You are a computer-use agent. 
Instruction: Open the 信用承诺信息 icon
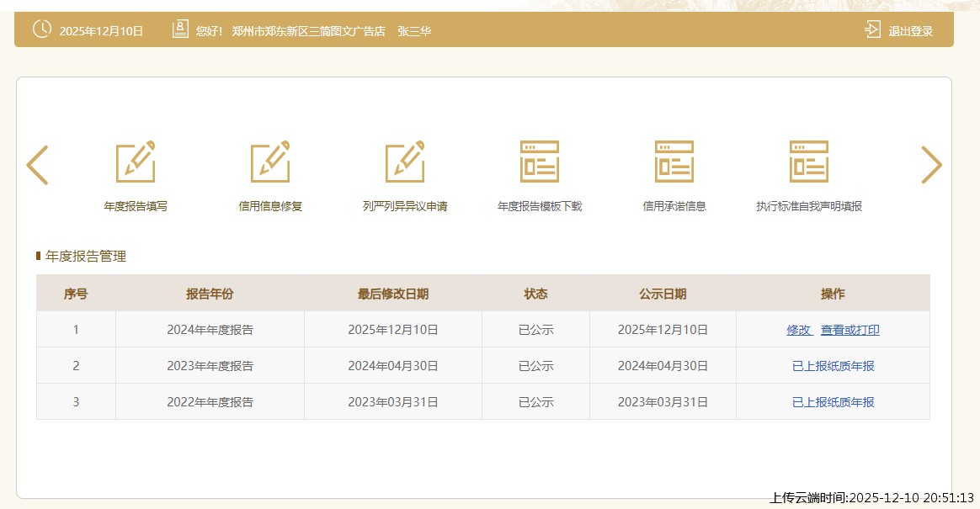[674, 162]
